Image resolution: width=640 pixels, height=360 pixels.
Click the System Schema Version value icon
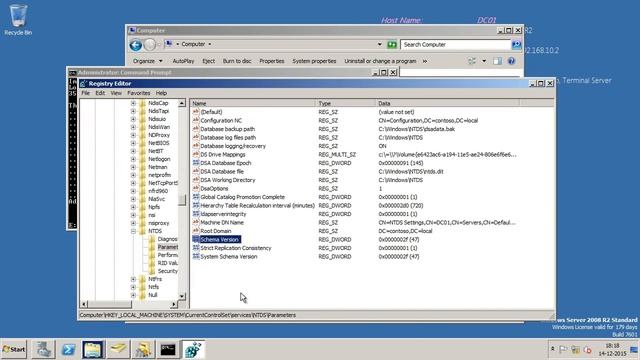[196, 256]
